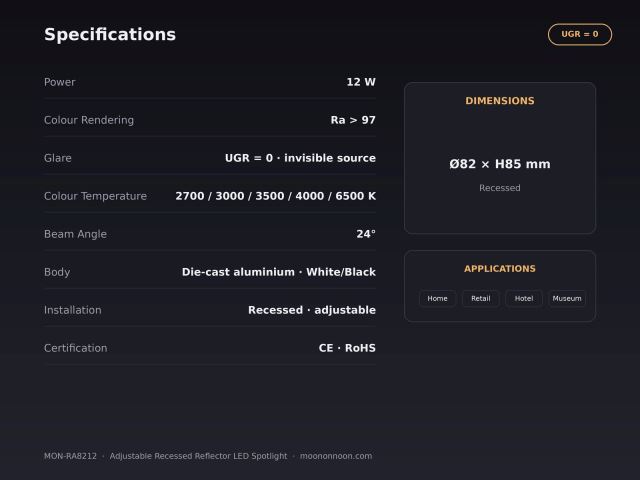Select the colour temperature values list

[276, 196]
